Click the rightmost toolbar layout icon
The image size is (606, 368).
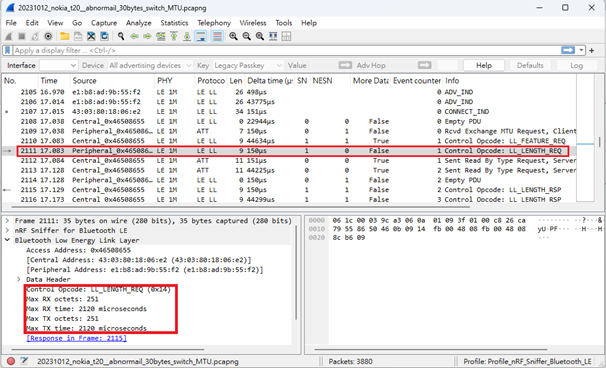286,36
